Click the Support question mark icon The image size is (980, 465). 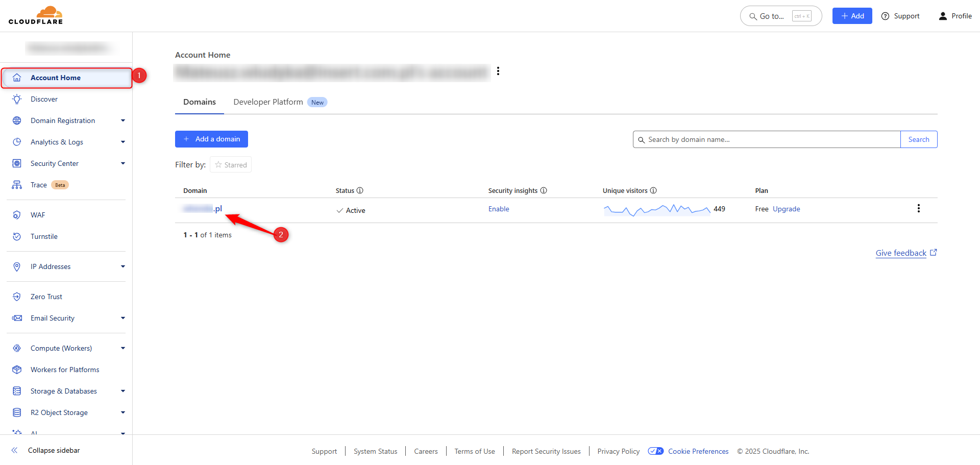[x=886, y=16]
